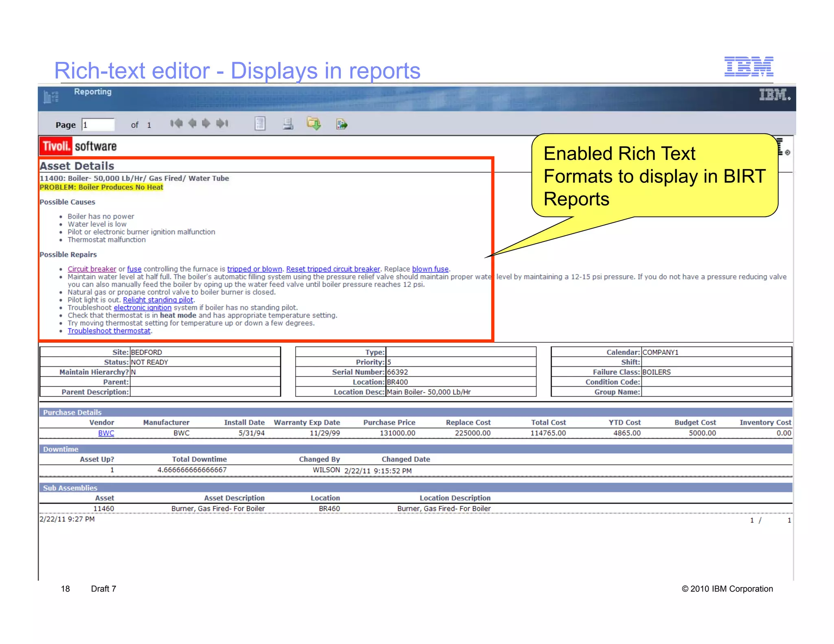Click Boiler has no power bullet
This screenshot has height=644, width=834.
101,217
